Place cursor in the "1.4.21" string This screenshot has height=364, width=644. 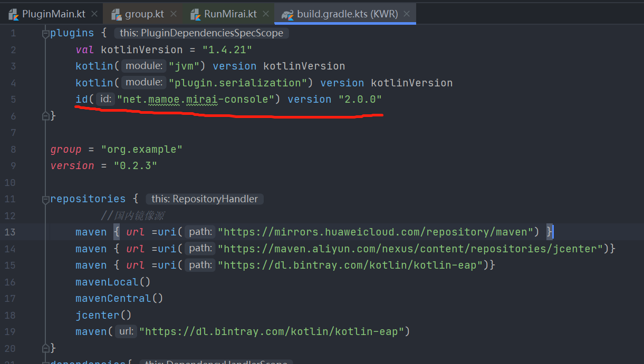coord(227,50)
